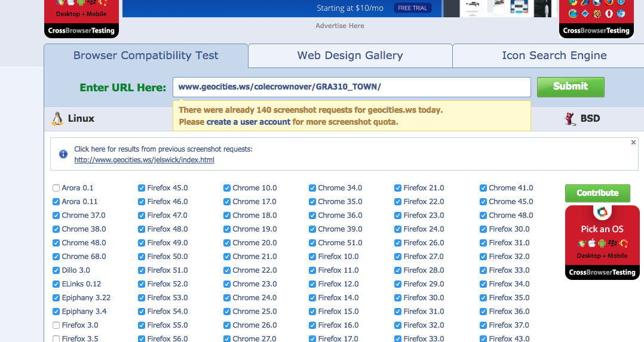Toggle the Chrome 38.0 checkbox
This screenshot has height=342, width=644.
point(56,229)
